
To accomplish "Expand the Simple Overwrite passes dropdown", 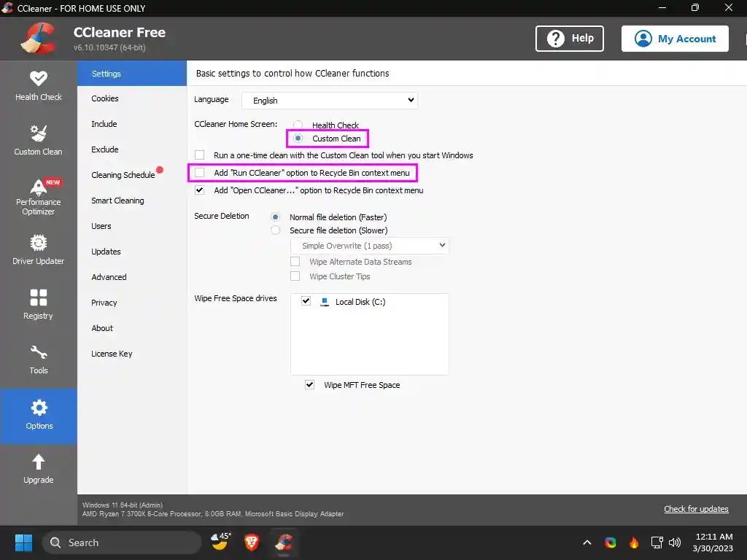I will 369,246.
